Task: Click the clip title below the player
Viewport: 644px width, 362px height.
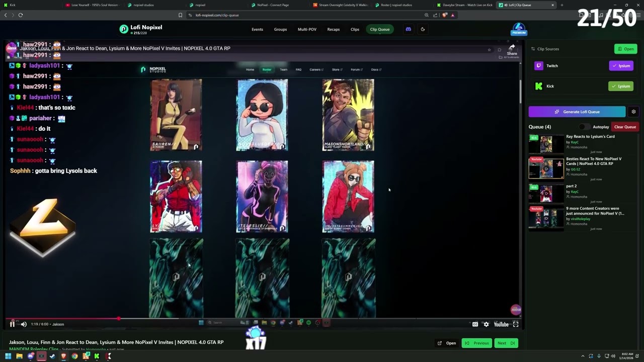Action: click(x=116, y=342)
